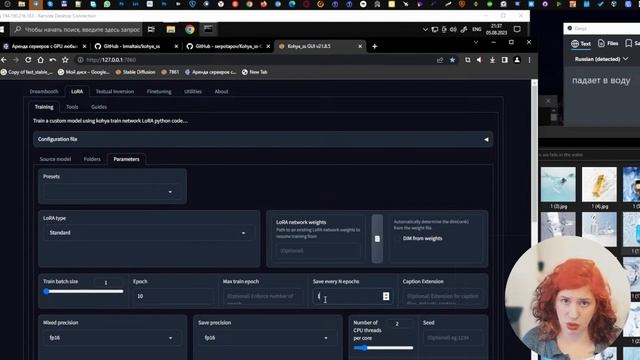Share this page icon in address bar

click(x=440, y=60)
